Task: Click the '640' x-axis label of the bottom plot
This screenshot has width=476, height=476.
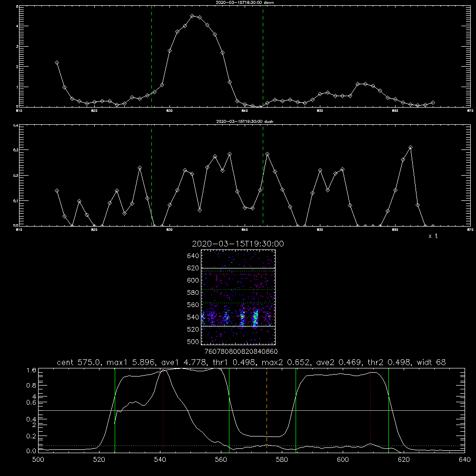Action: (465, 460)
